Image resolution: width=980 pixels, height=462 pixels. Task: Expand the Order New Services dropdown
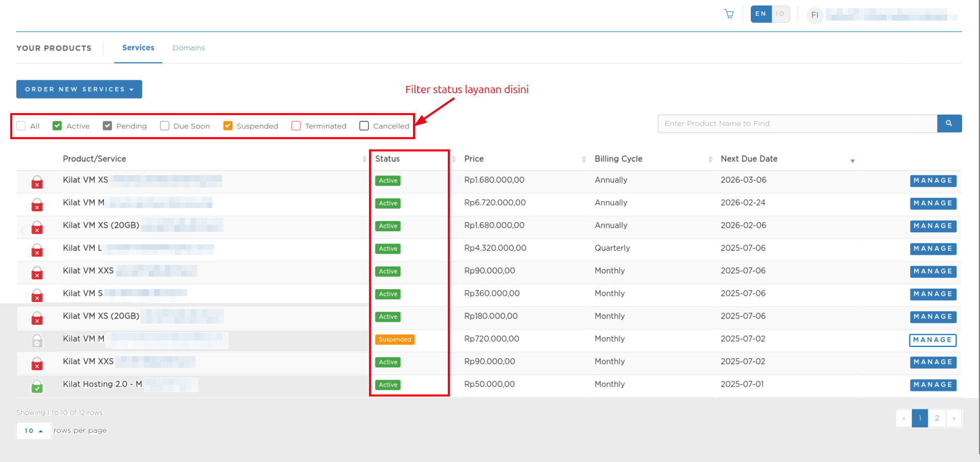79,89
